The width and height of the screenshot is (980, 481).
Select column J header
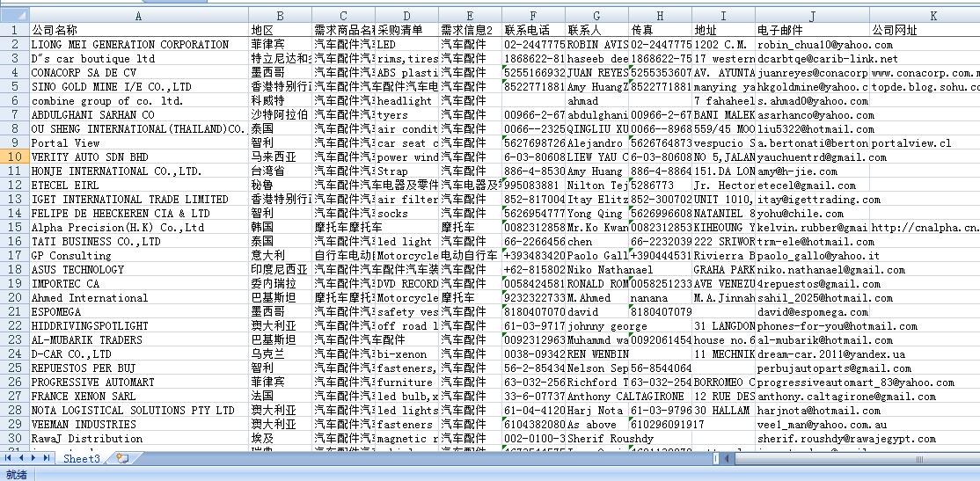(813, 16)
